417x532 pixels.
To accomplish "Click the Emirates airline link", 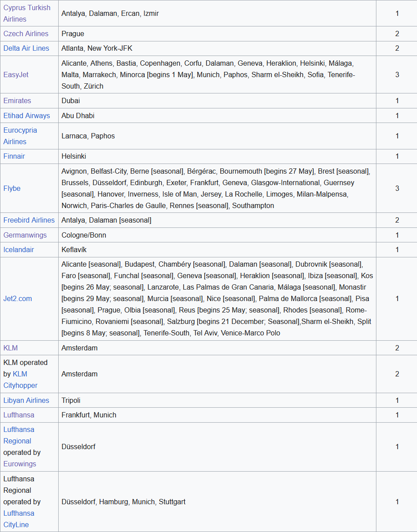I will tap(18, 100).
